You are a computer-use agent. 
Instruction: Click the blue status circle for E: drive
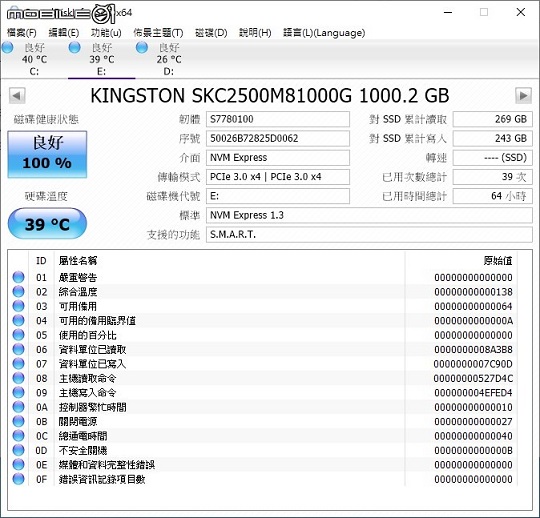74,47
